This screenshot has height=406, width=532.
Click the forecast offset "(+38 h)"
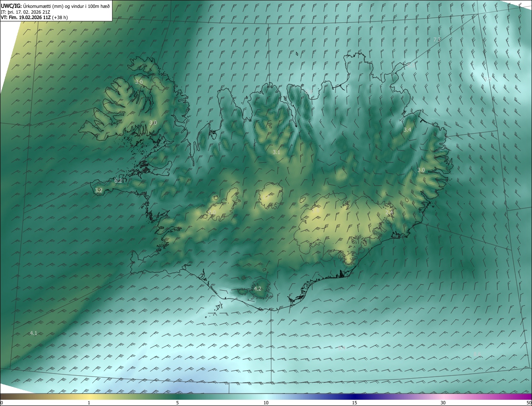click(x=60, y=17)
